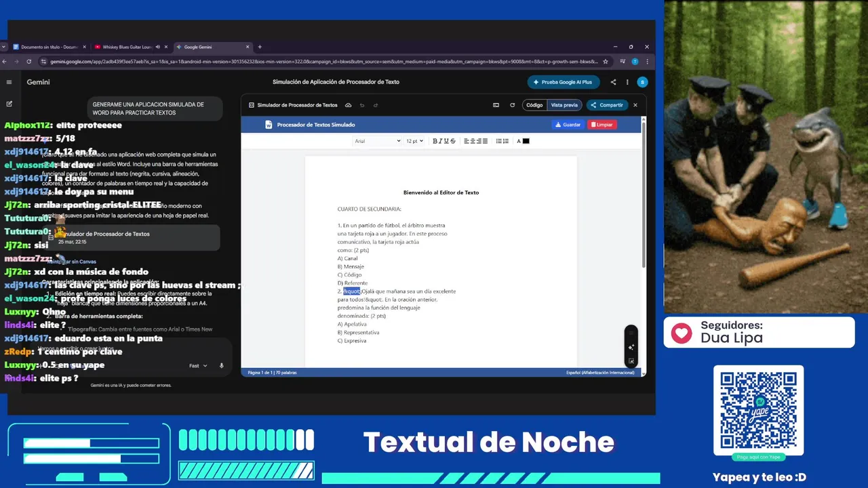Viewport: 868px width, 488px height.
Task: Click the floating AI sparkle edit icon
Action: pyautogui.click(x=631, y=347)
